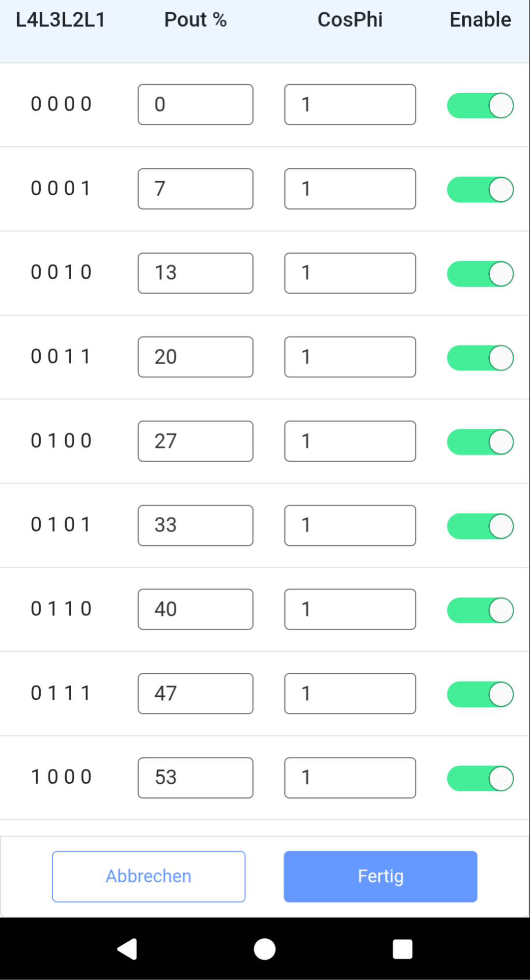Turn off row 0110 Enable toggle
The height and width of the screenshot is (980, 530).
480,610
